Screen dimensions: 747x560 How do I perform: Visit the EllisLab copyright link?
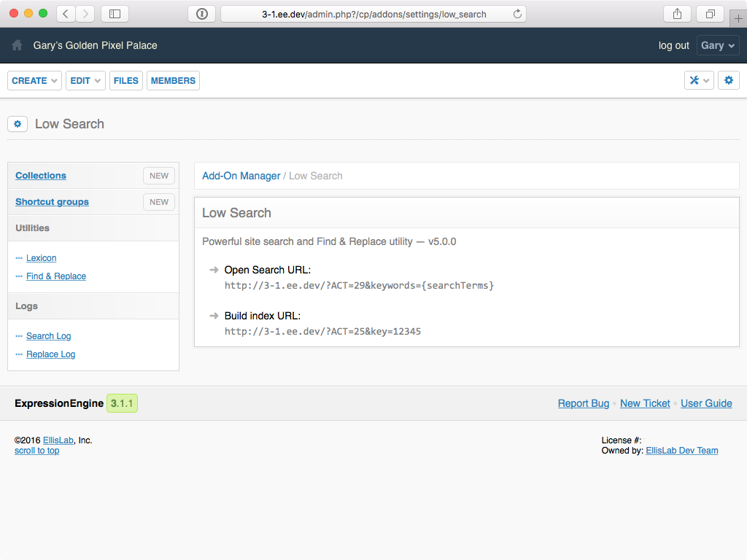point(58,440)
